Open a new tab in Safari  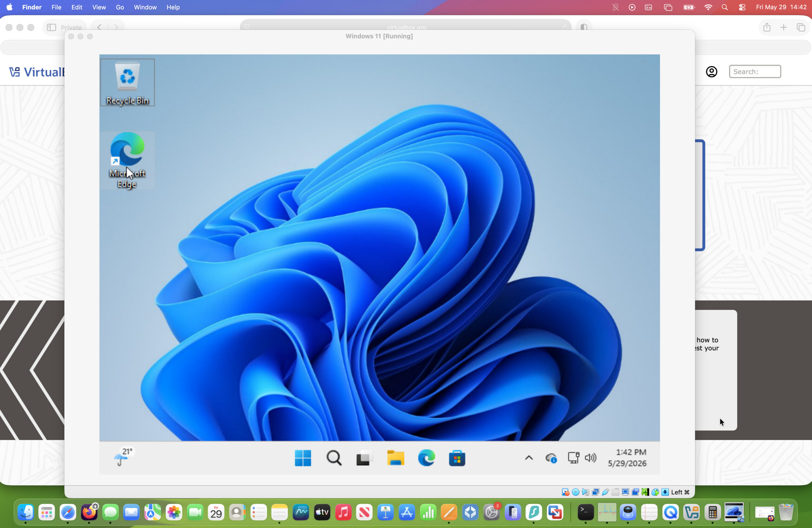784,27
